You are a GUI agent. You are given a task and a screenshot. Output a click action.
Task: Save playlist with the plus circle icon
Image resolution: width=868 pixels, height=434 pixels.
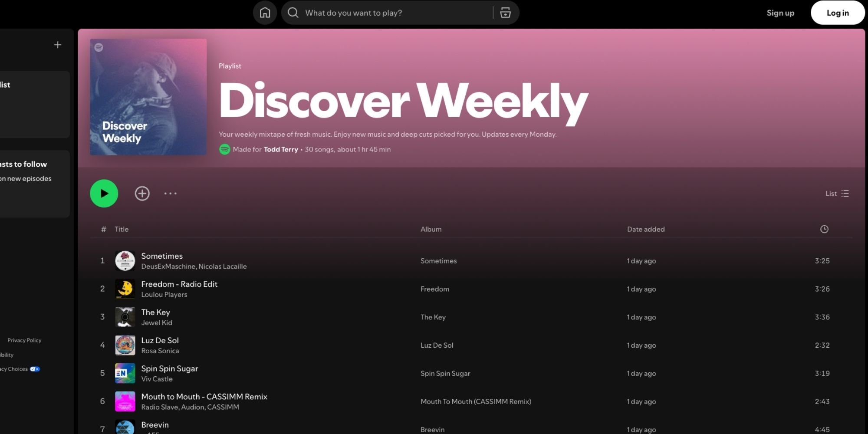point(142,194)
